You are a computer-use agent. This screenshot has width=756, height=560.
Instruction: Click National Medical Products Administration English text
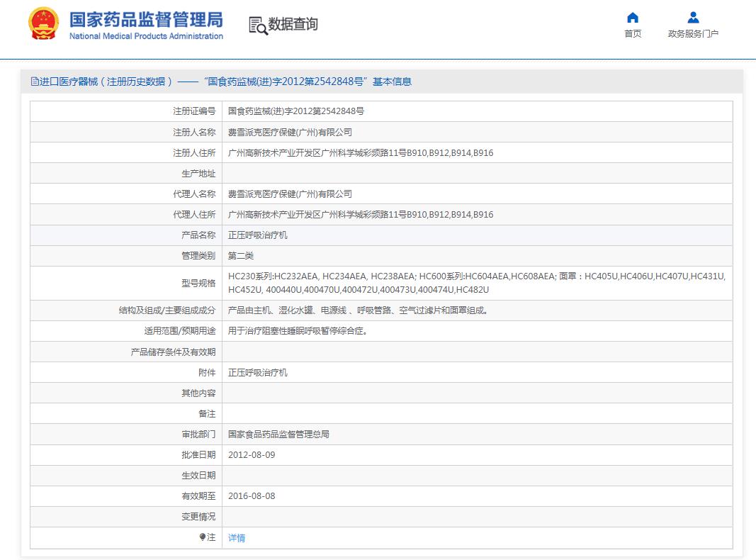tap(146, 36)
